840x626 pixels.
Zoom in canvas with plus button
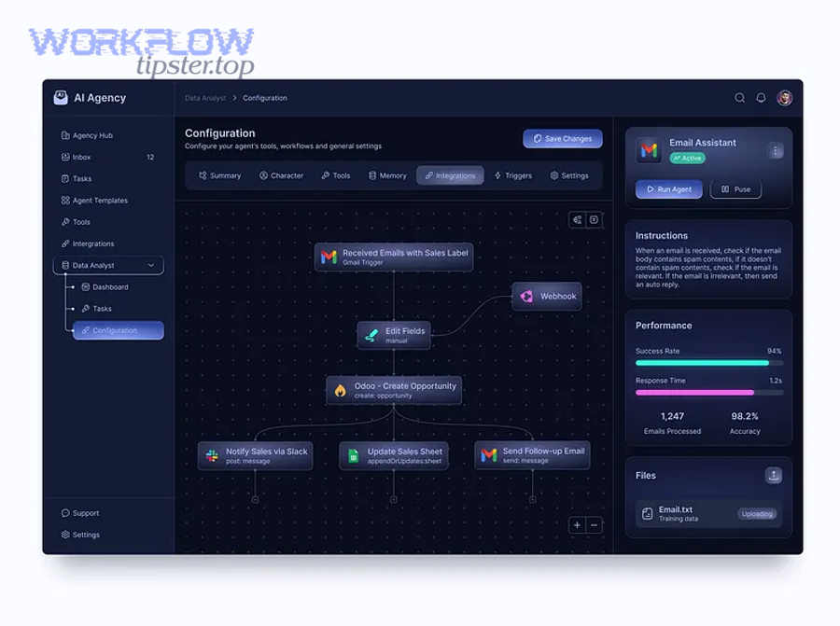(577, 525)
